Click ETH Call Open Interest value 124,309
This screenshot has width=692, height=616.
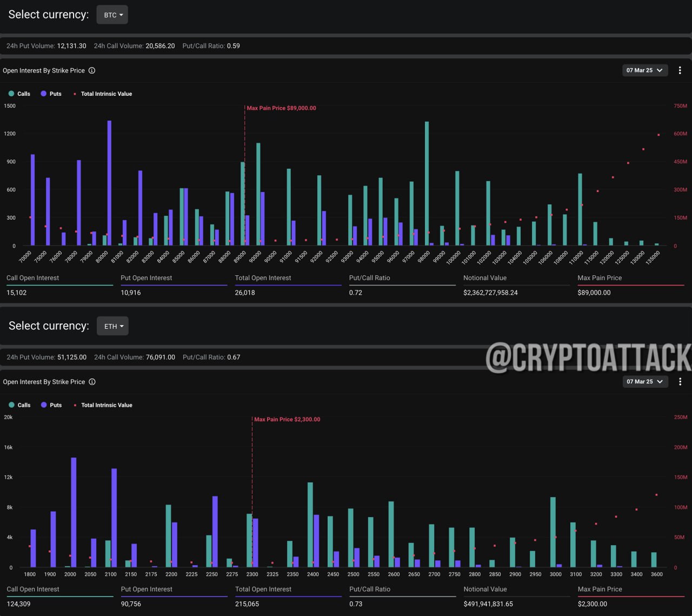[x=18, y=604]
